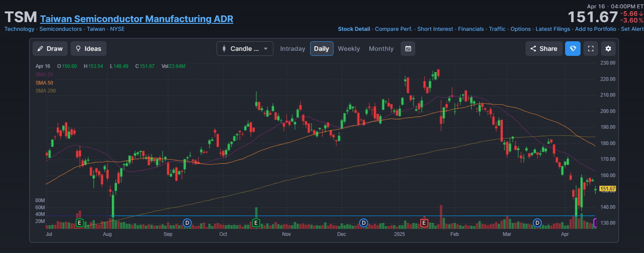Click the green E earnings marker in July
This screenshot has height=253, width=644.
pos(79,223)
